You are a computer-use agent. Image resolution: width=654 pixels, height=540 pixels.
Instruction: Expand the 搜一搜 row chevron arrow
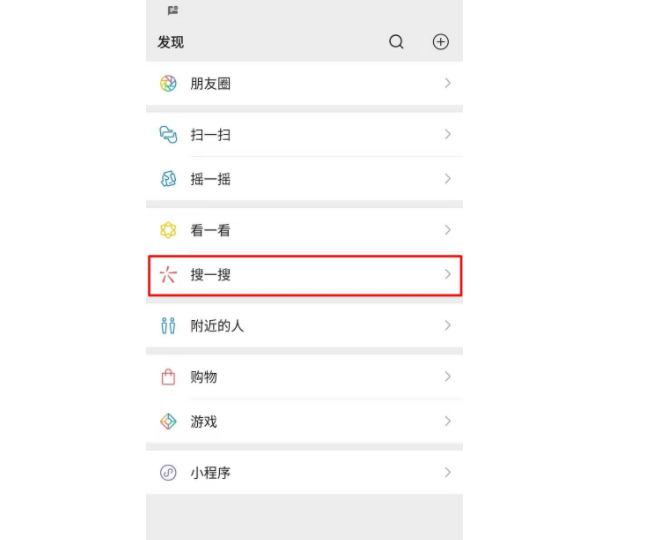coord(448,274)
